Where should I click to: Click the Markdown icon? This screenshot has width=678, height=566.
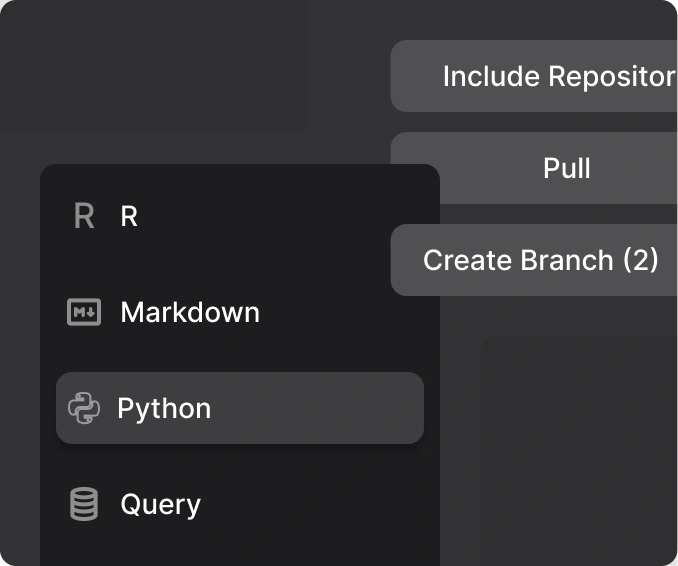(x=84, y=312)
